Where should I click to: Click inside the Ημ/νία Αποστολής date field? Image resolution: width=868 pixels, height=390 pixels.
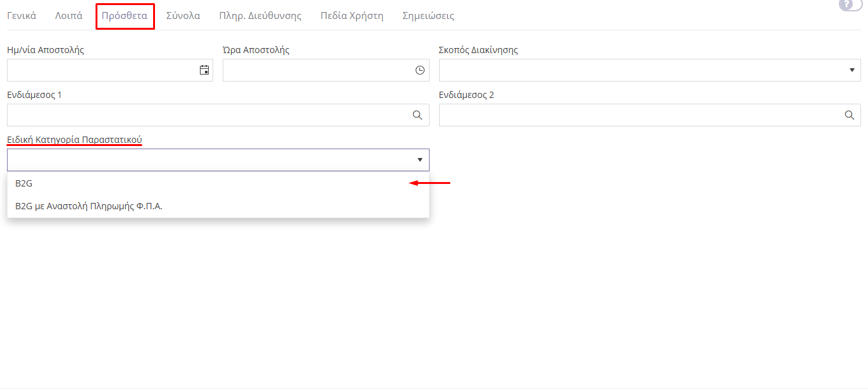coord(101,70)
